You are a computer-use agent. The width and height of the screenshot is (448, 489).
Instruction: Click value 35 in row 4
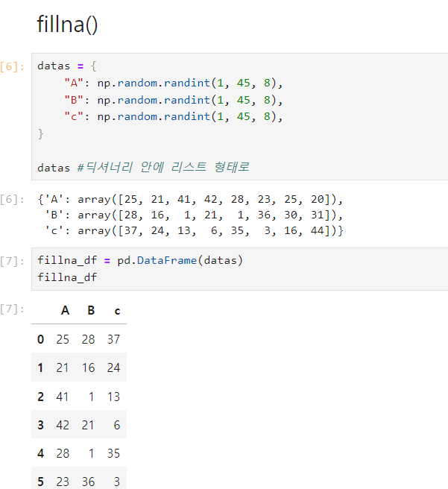coord(113,453)
